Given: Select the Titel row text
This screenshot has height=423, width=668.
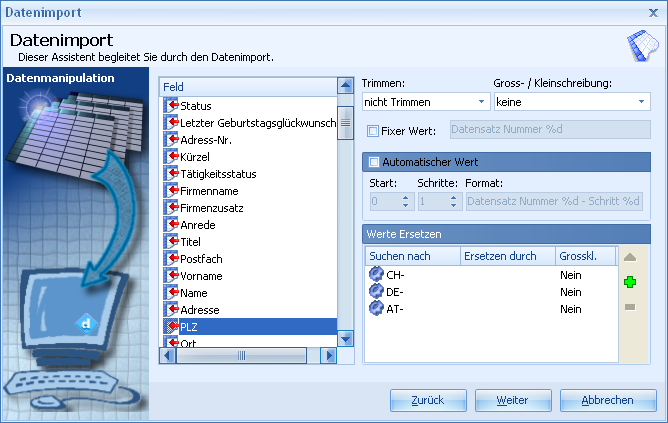Looking at the screenshot, I should (x=190, y=242).
